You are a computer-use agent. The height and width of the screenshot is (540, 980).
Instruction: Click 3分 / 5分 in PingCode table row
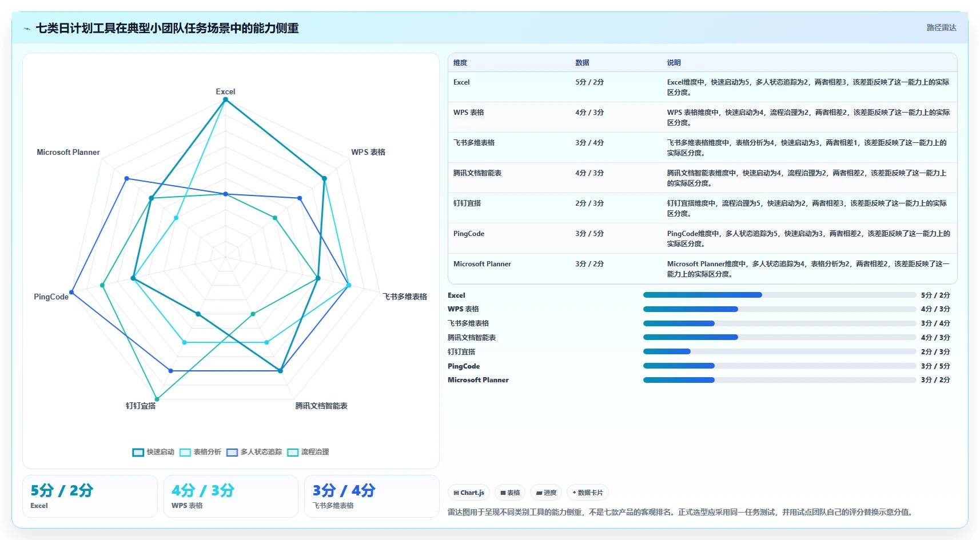click(589, 234)
